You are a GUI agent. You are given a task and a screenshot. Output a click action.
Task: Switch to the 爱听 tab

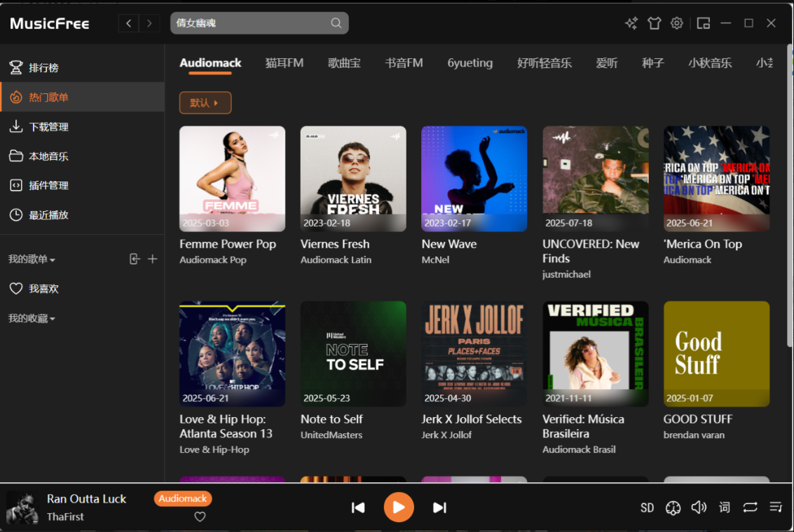607,63
